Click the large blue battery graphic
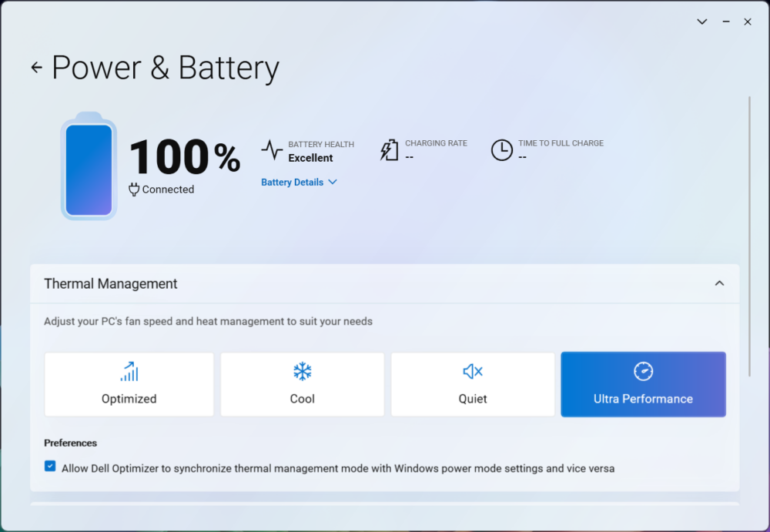Screen dimensions: 770x532 89,169
